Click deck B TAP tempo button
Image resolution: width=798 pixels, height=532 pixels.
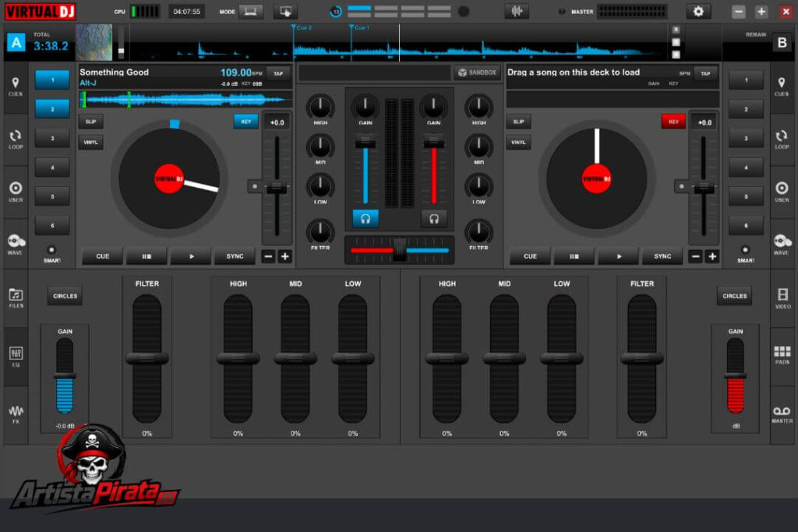point(705,73)
